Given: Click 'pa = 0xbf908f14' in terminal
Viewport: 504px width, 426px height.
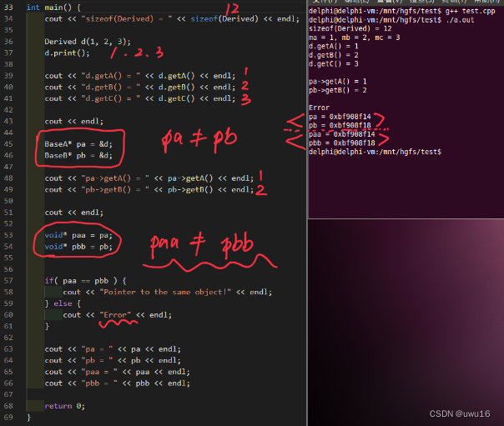Looking at the screenshot, I should point(340,117).
